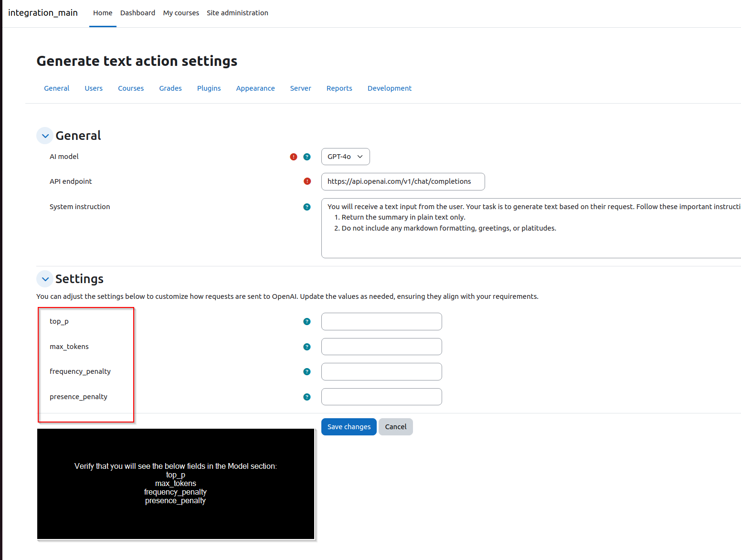Click the Generate text action settings title
741x560 pixels.
click(137, 61)
